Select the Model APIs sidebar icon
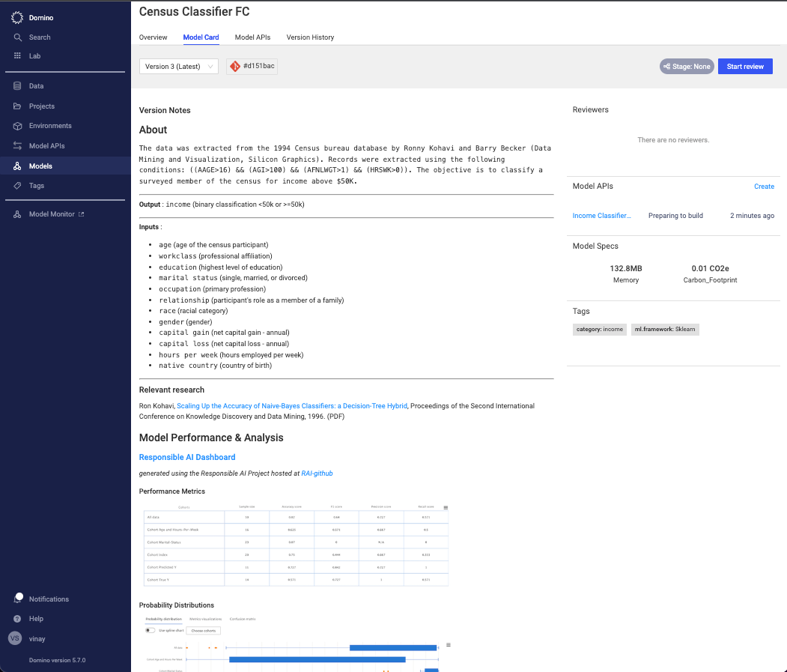This screenshot has width=787, height=672. click(16, 146)
